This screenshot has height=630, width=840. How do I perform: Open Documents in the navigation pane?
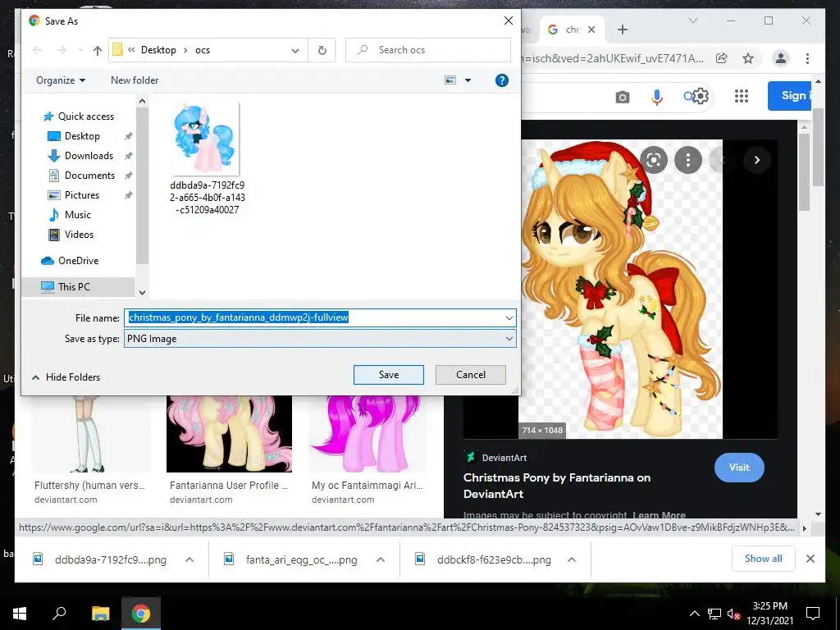click(89, 176)
